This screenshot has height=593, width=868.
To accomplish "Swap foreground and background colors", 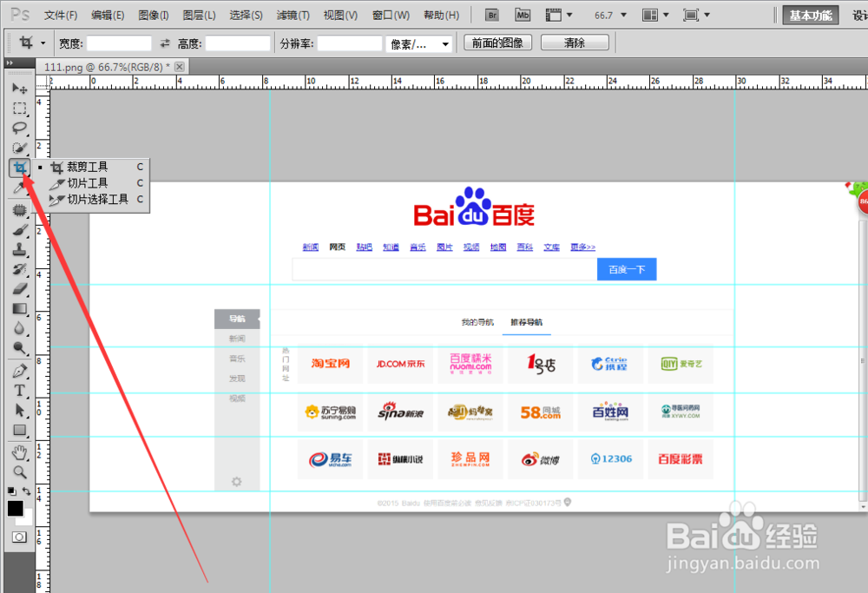I will click(26, 491).
